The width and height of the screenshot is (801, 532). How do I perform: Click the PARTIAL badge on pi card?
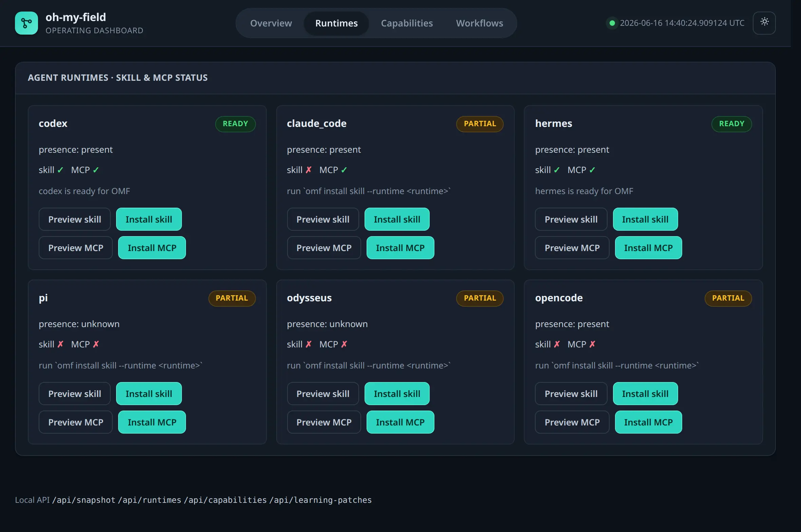pyautogui.click(x=232, y=298)
